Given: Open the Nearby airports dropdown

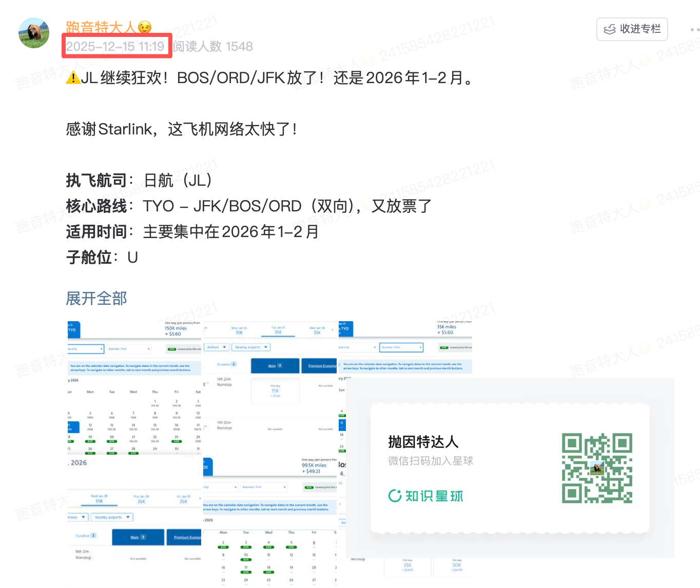Looking at the screenshot, I should tap(250, 347).
